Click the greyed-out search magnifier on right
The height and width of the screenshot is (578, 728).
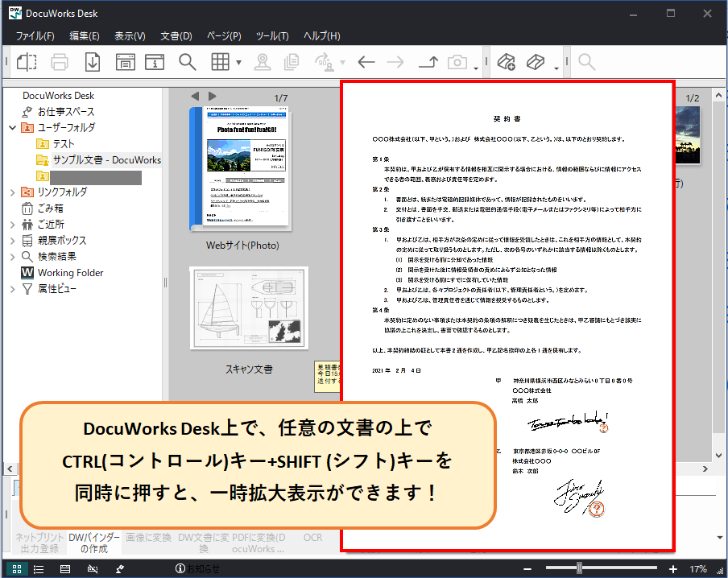click(586, 62)
